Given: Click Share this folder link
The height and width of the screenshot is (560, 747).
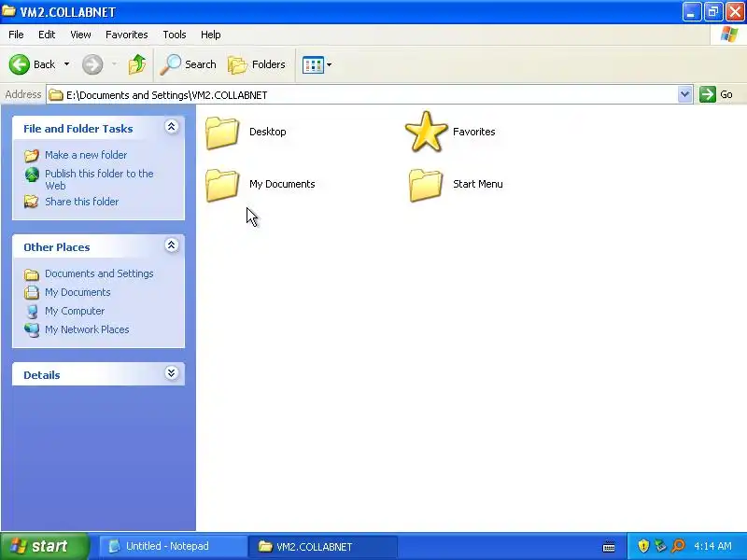Looking at the screenshot, I should point(81,202).
